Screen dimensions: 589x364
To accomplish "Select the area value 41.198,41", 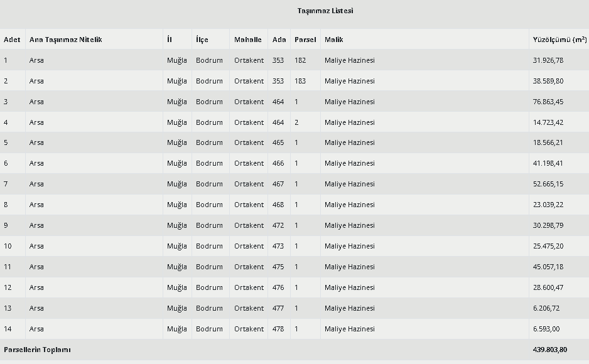I will pyautogui.click(x=548, y=163).
